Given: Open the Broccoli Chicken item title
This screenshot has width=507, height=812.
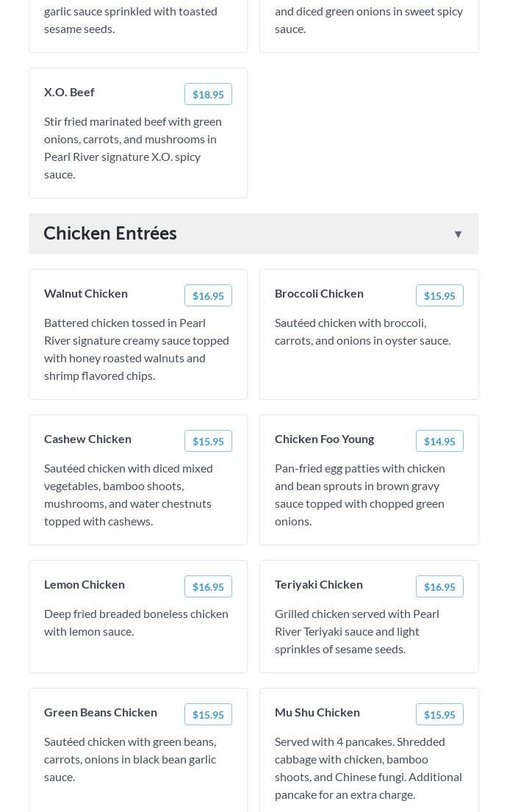Looking at the screenshot, I should tap(319, 294).
